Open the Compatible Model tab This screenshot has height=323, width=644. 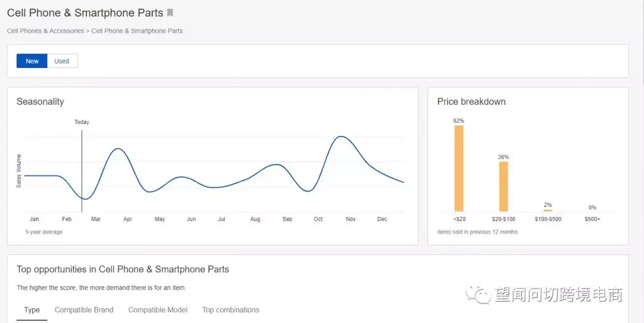(158, 310)
